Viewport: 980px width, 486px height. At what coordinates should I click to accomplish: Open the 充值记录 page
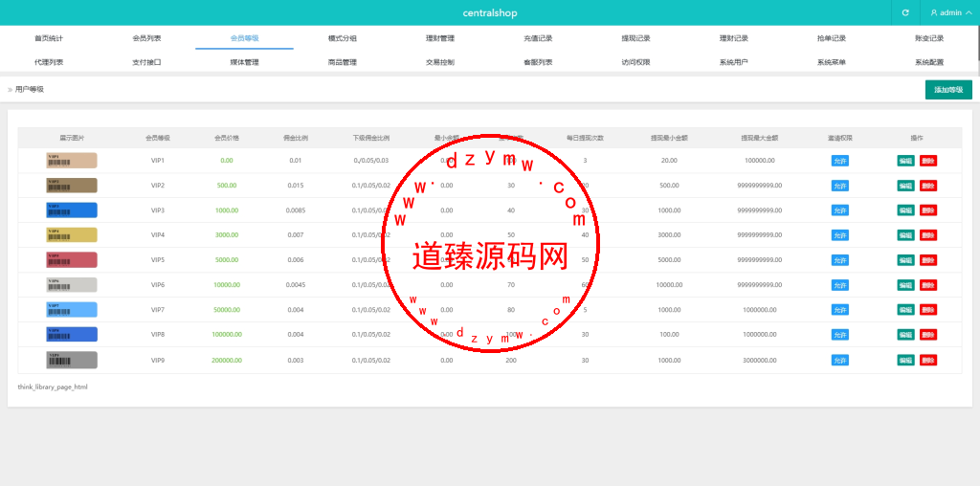tap(538, 38)
